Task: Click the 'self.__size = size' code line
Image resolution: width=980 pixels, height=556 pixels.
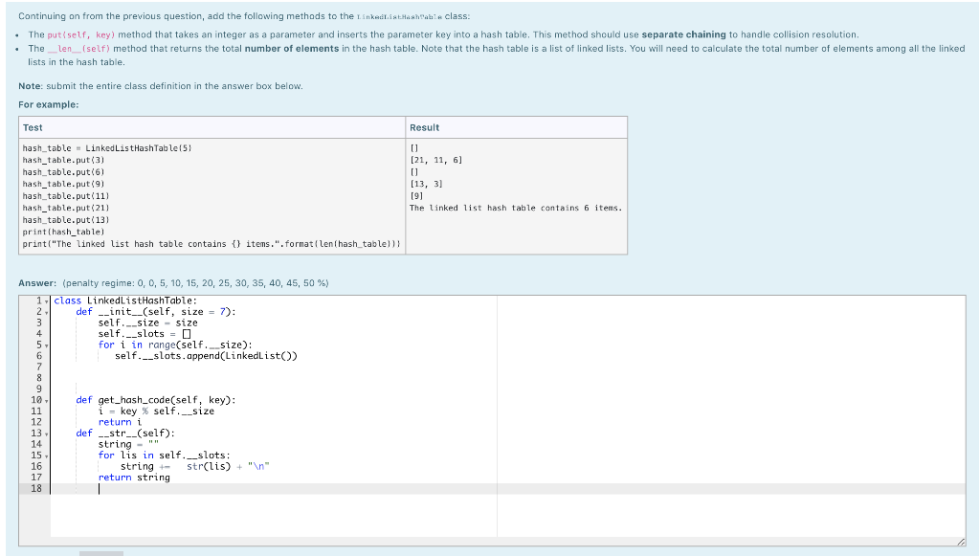Action: 147,323
